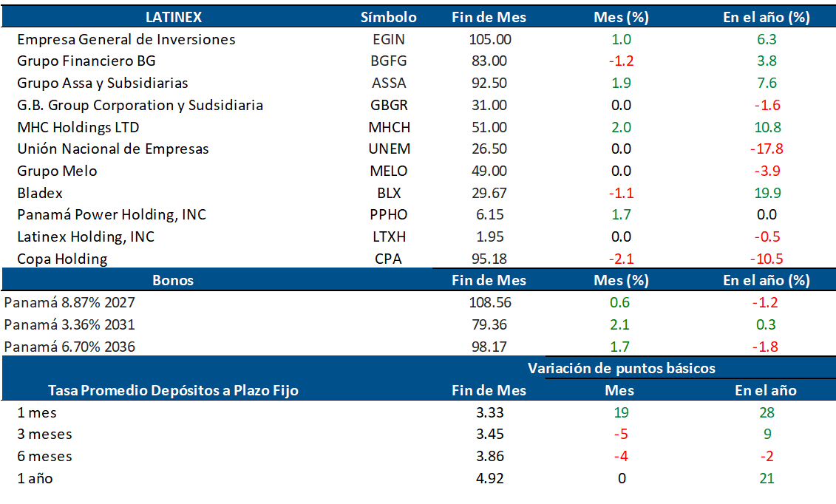836x504 pixels.
Task: Click deposit rate 3.86
Action: coord(490,457)
